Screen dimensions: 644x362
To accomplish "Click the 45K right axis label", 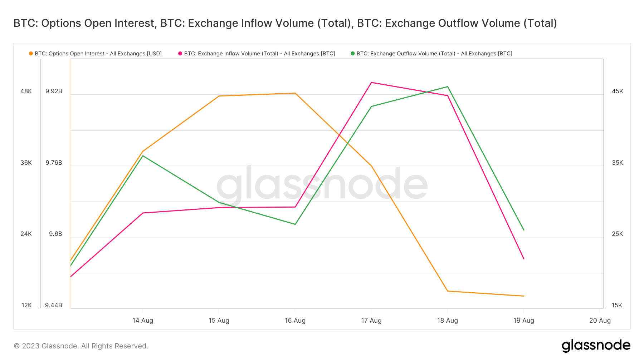I will pyautogui.click(x=618, y=91).
